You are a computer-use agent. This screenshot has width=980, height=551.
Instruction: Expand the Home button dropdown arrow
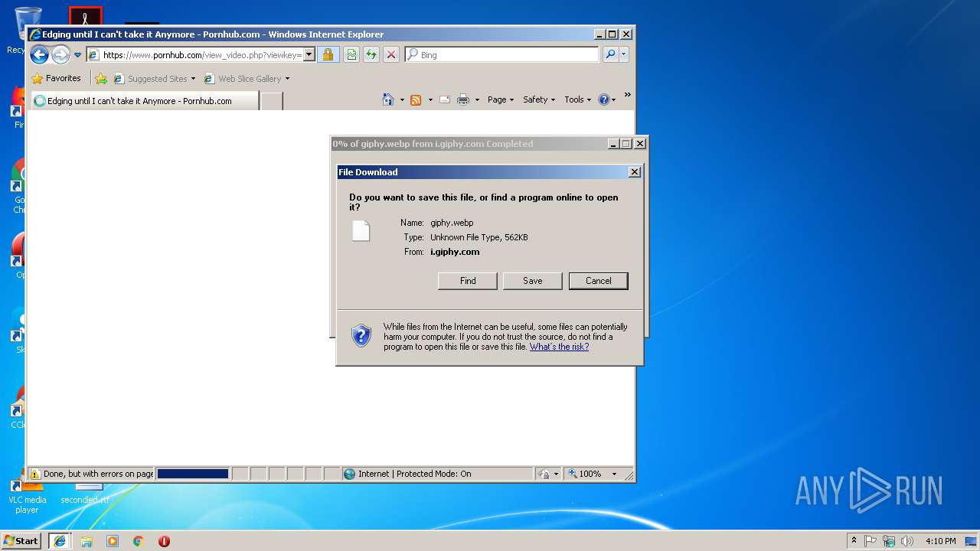pyautogui.click(x=402, y=99)
